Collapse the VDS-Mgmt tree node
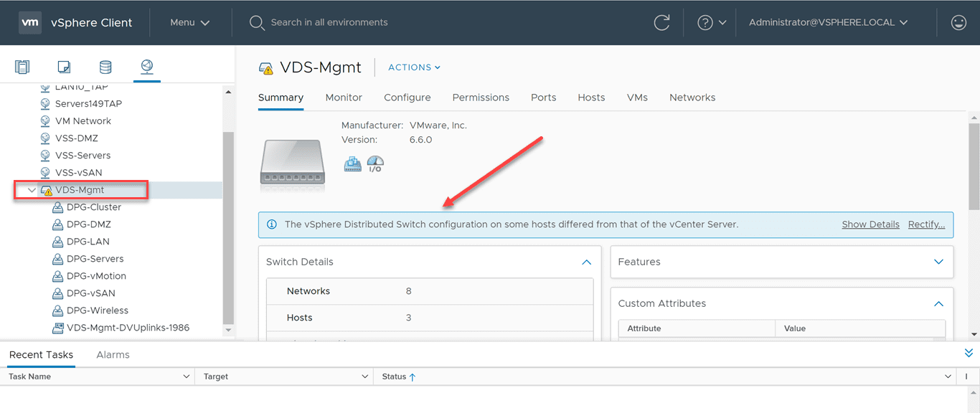The width and height of the screenshot is (980, 413). (30, 189)
